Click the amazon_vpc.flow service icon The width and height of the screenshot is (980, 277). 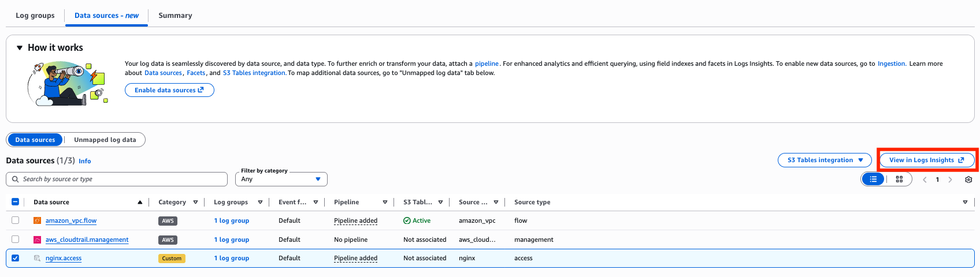point(37,220)
